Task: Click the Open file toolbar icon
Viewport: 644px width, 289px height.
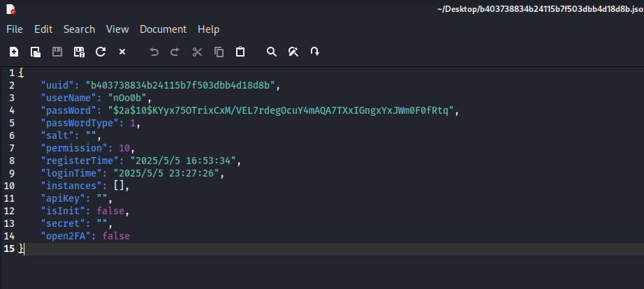Action: (x=35, y=52)
